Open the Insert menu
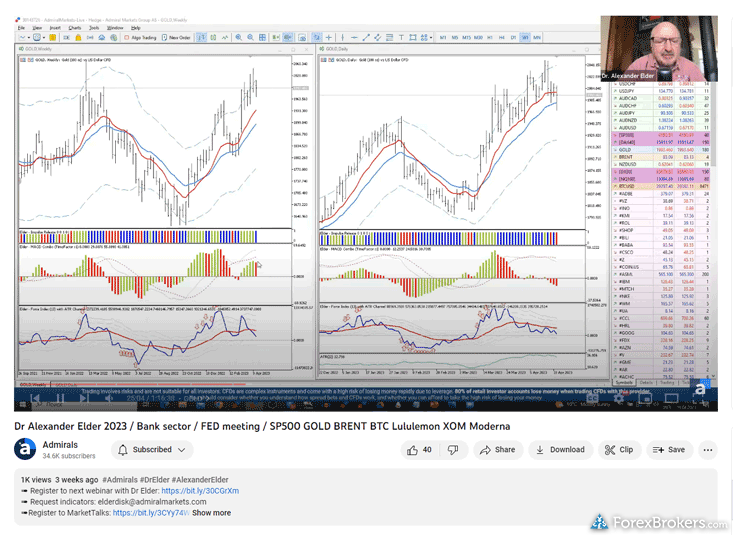The width and height of the screenshot is (733, 535). coord(55,28)
